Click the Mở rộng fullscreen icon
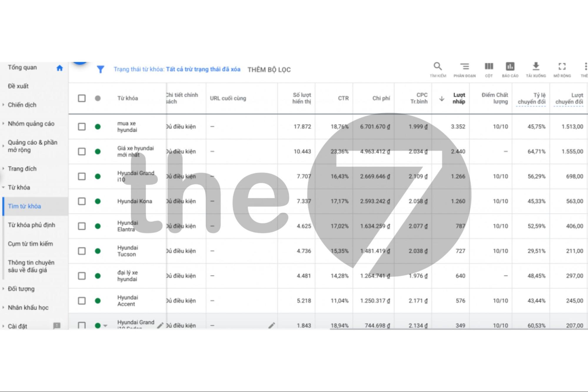Screen dimensions: 588x392 pos(562,66)
